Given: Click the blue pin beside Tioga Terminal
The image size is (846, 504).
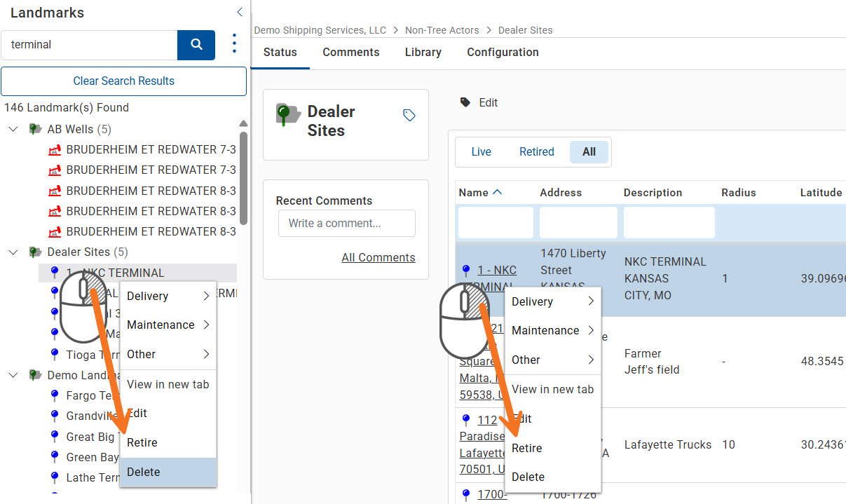Looking at the screenshot, I should pyautogui.click(x=55, y=354).
